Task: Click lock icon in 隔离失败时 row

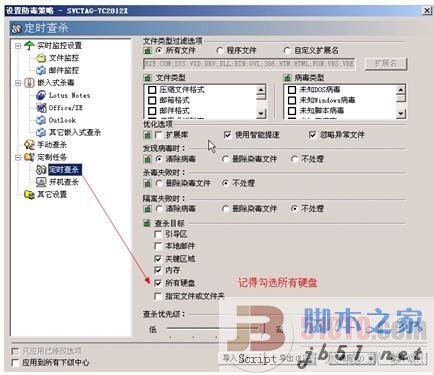Action: pyautogui.click(x=147, y=209)
